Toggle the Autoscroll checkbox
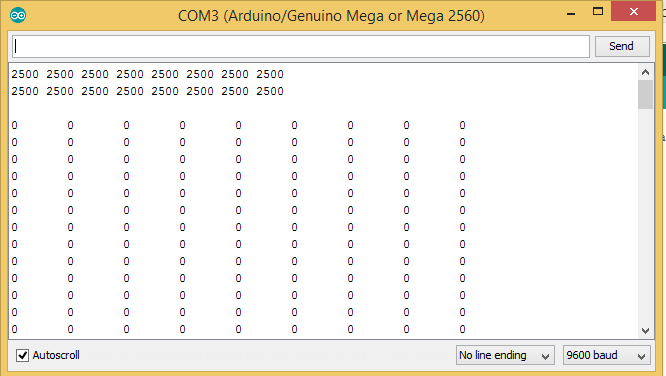666x376 pixels. (x=22, y=355)
